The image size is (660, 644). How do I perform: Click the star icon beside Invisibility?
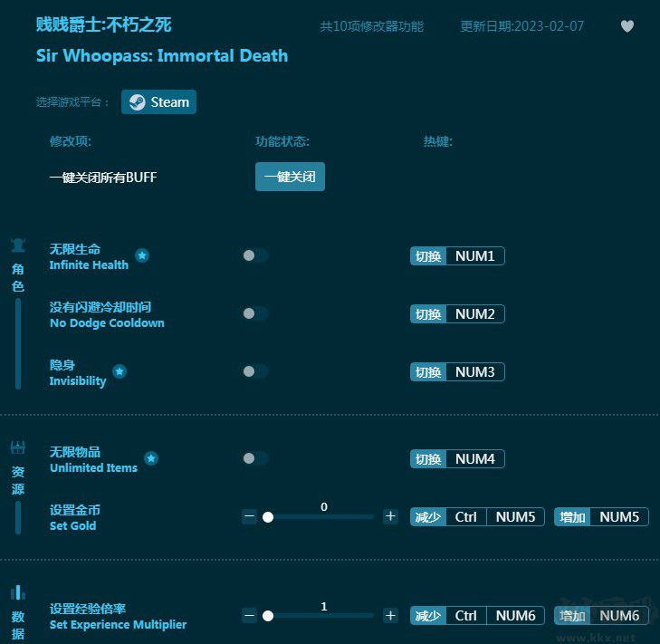coord(120,371)
